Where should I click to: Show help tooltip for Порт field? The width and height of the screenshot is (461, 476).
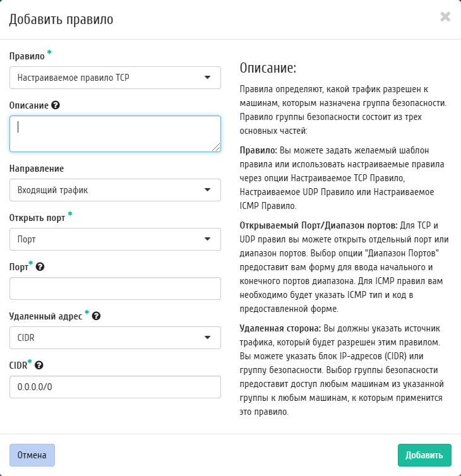click(x=40, y=267)
